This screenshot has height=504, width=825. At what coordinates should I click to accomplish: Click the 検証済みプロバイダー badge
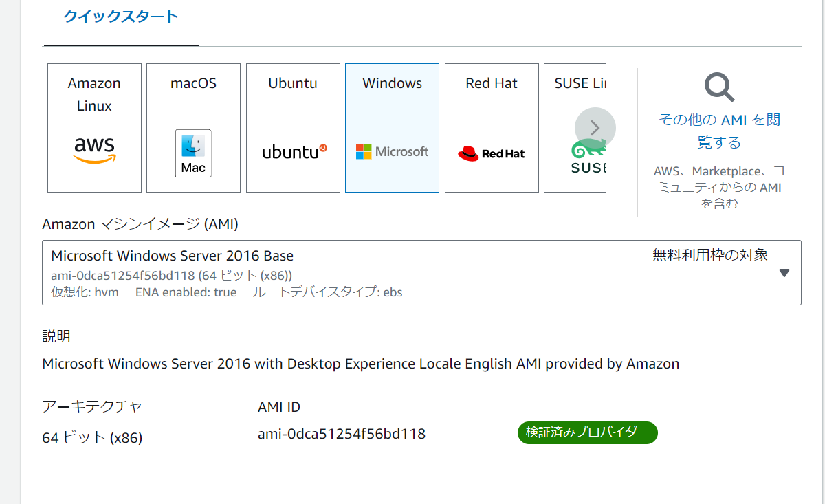[x=588, y=432]
